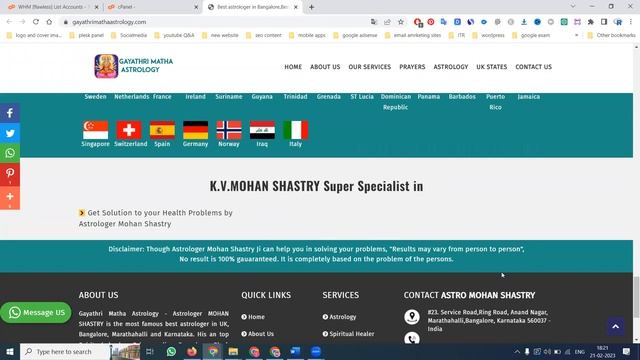
Task: Open the youtube Q&A bookmark folder
Action: pyautogui.click(x=174, y=36)
